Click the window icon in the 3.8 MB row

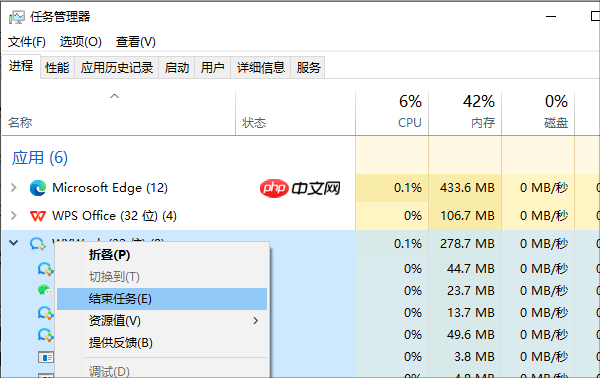(46, 357)
